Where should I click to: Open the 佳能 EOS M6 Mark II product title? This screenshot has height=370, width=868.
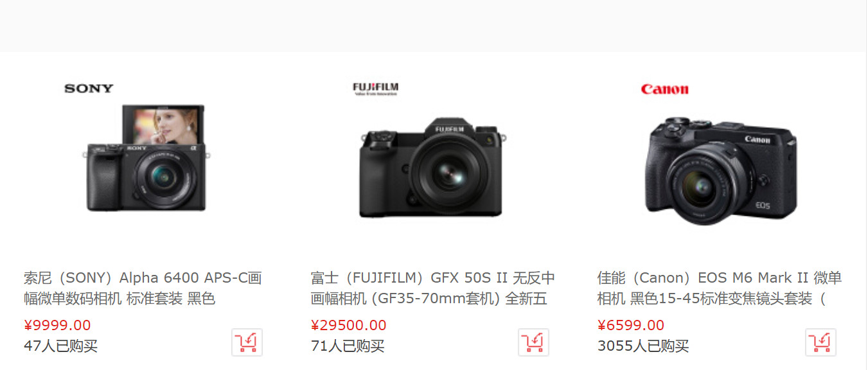coord(720,288)
